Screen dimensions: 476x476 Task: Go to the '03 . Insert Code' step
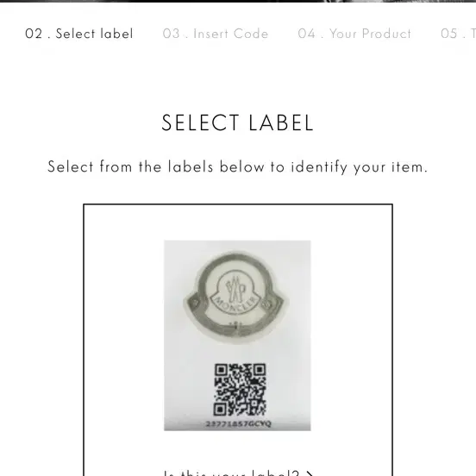click(216, 34)
